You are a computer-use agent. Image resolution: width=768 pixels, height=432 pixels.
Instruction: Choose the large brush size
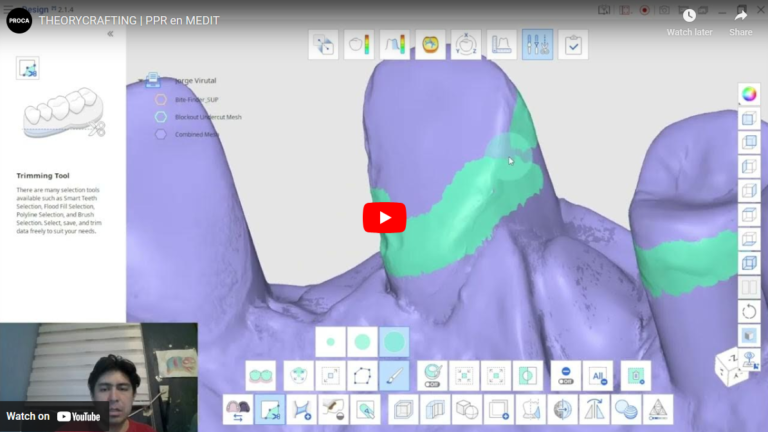point(394,342)
